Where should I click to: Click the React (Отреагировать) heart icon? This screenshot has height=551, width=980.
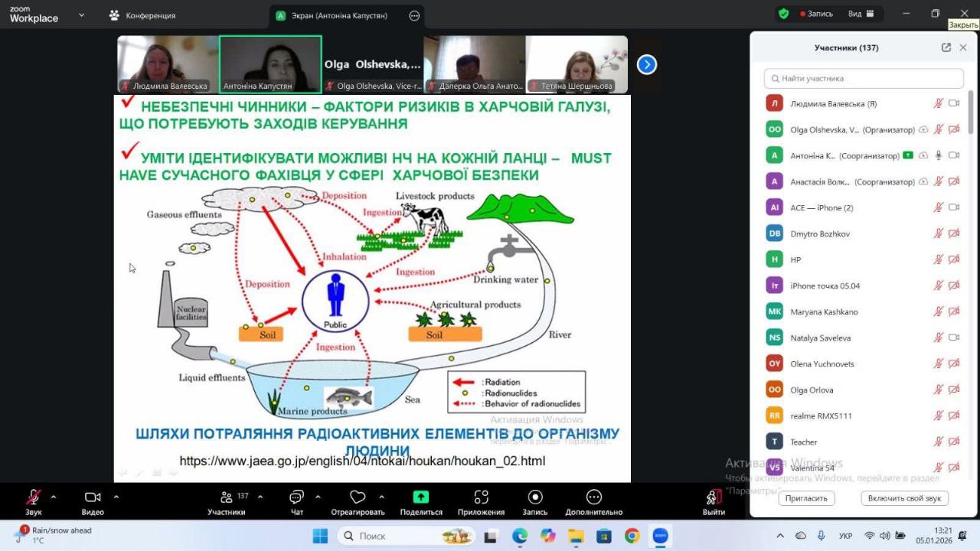[x=358, y=497]
